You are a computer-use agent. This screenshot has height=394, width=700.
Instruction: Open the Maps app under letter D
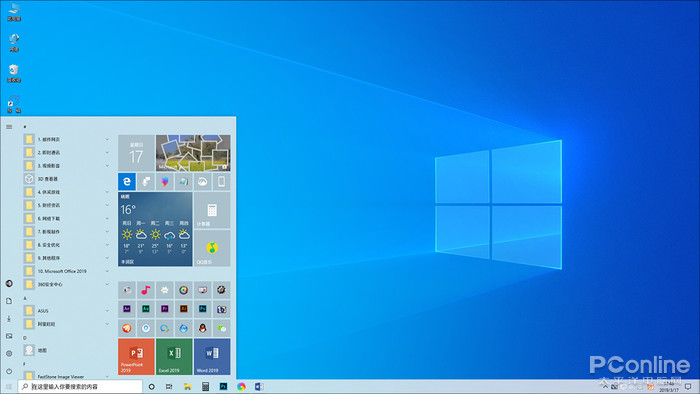coord(67,350)
